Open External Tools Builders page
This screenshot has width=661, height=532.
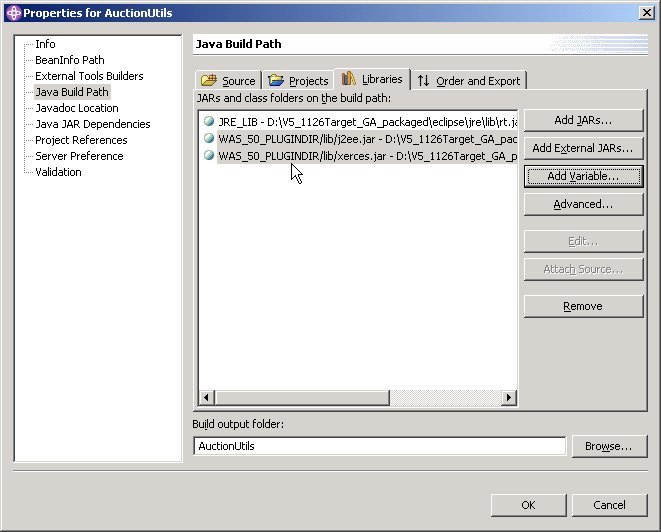[89, 76]
